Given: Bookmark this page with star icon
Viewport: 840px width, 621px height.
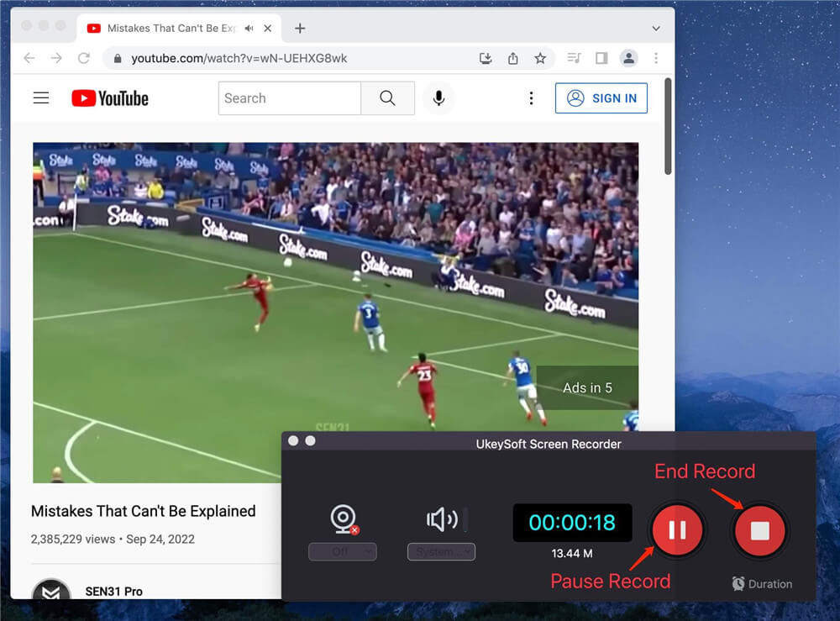Looking at the screenshot, I should point(540,58).
